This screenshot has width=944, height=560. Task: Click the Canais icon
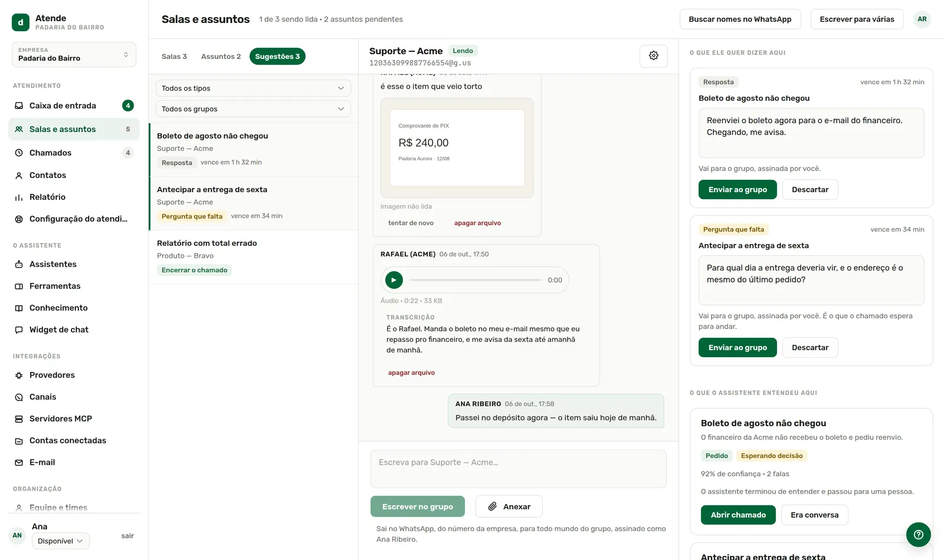click(19, 397)
